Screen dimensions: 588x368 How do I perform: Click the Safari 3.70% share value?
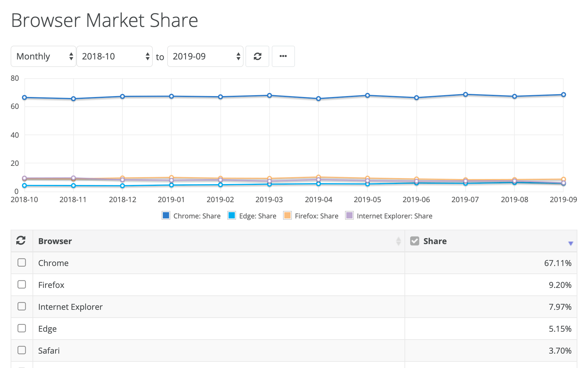(560, 351)
